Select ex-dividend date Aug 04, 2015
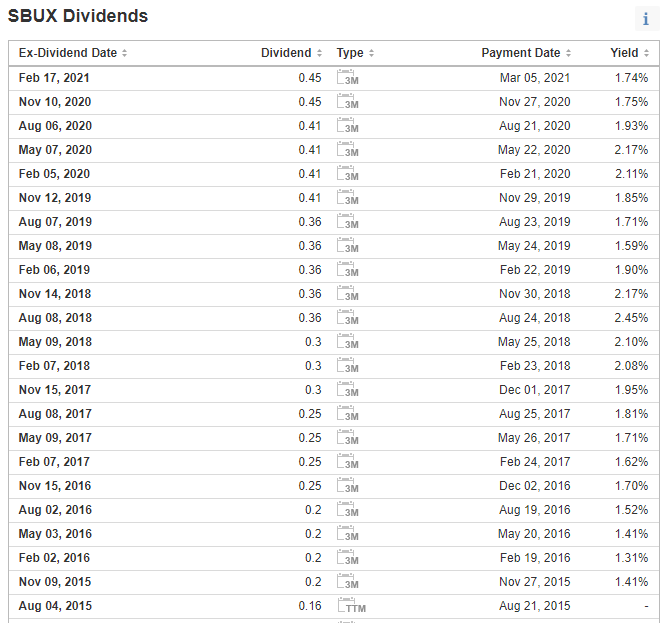Viewport: 665px width, 623px height. (x=55, y=606)
